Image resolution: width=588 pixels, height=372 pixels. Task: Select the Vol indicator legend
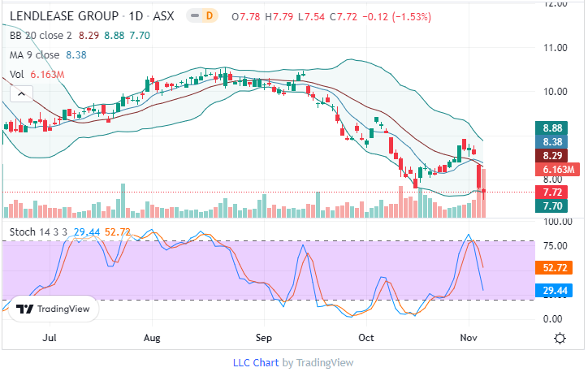pyautogui.click(x=16, y=75)
